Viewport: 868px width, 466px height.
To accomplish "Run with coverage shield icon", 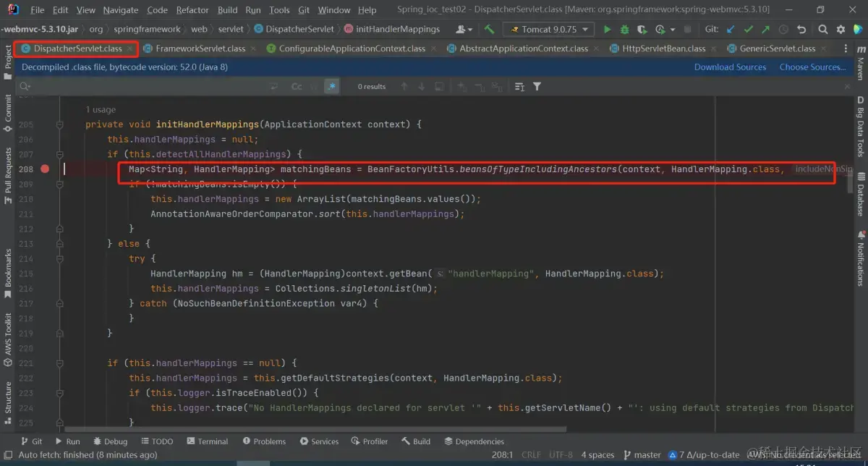I will (642, 30).
